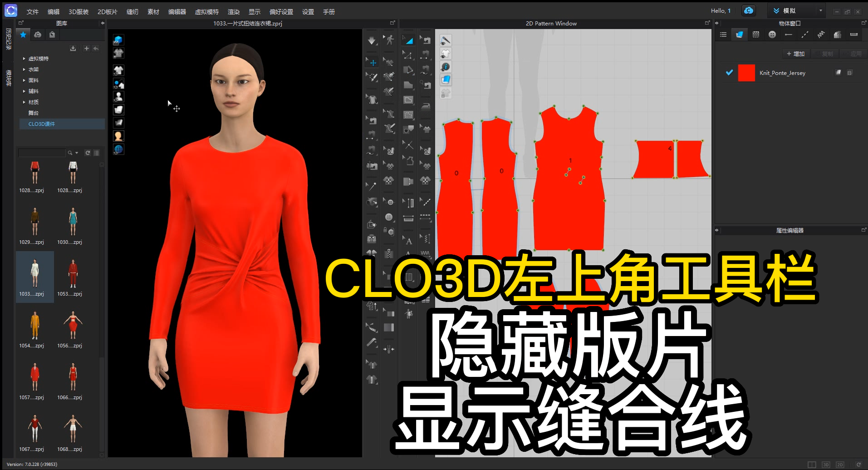The width and height of the screenshot is (868, 470).
Task: Open the 历史记录 side tab
Action: [8, 39]
